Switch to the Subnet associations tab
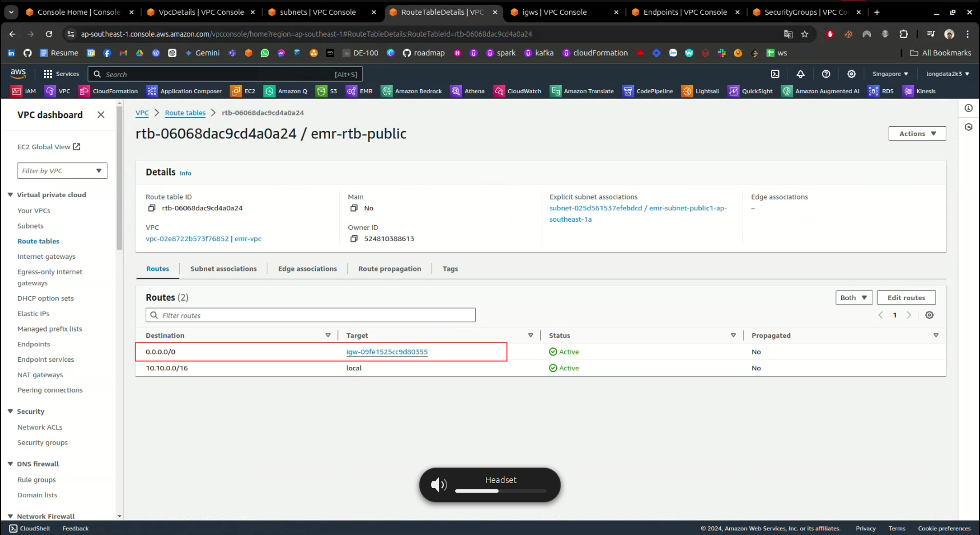The height and width of the screenshot is (535, 980). [x=223, y=269]
